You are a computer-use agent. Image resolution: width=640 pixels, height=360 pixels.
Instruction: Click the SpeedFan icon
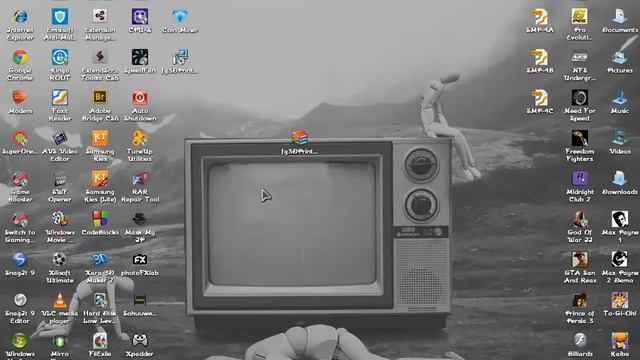click(x=140, y=58)
